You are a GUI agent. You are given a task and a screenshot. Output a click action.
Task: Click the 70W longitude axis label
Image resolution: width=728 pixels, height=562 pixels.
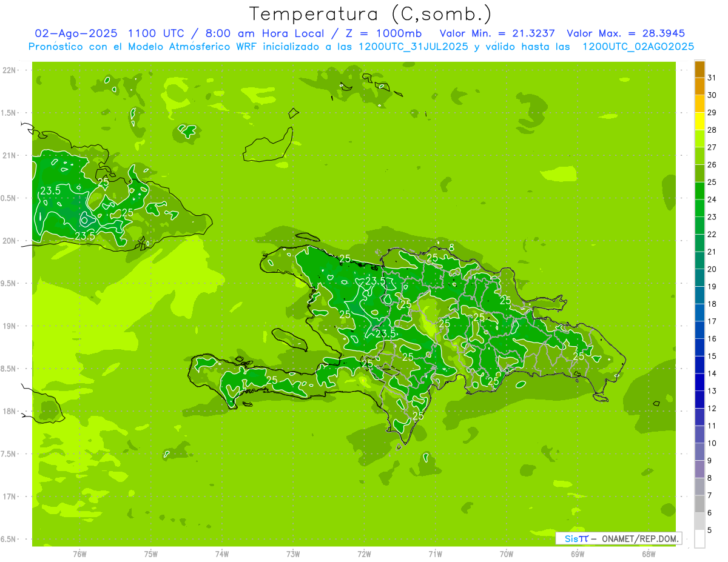pos(507,554)
